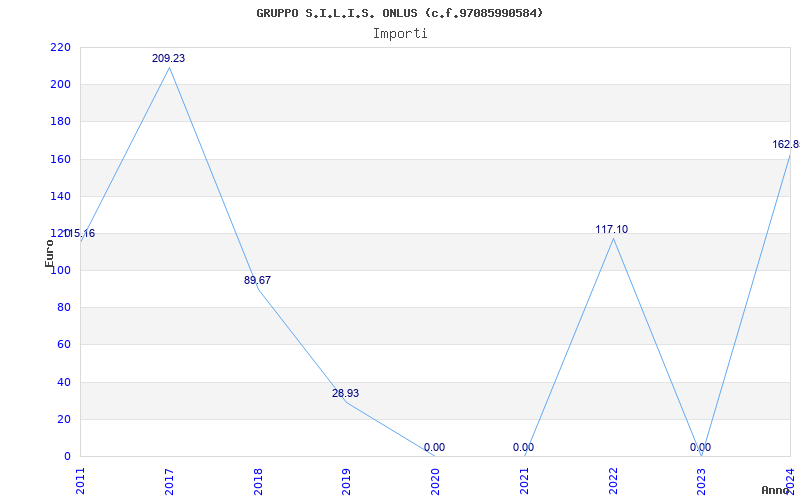Click y-axis value 180

(60, 122)
